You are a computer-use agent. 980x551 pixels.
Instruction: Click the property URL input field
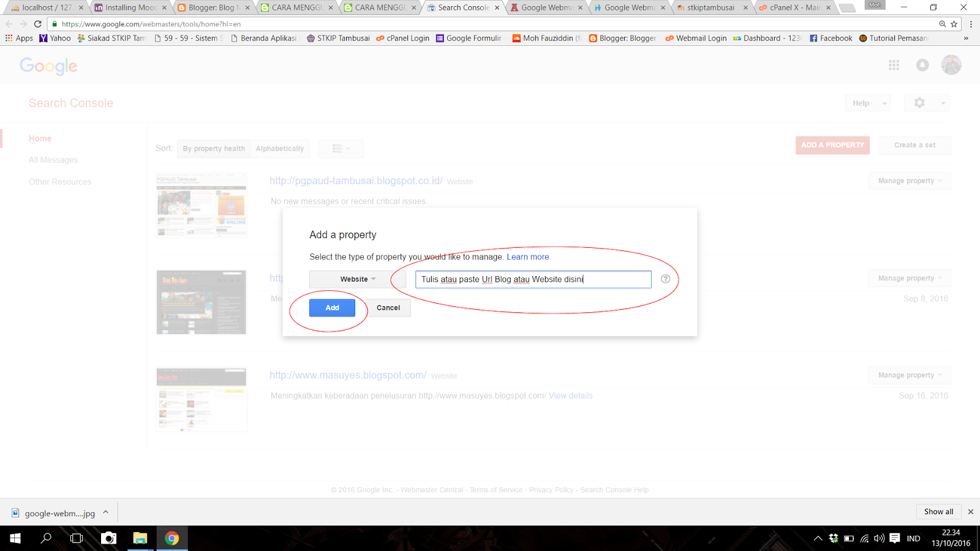coord(533,279)
